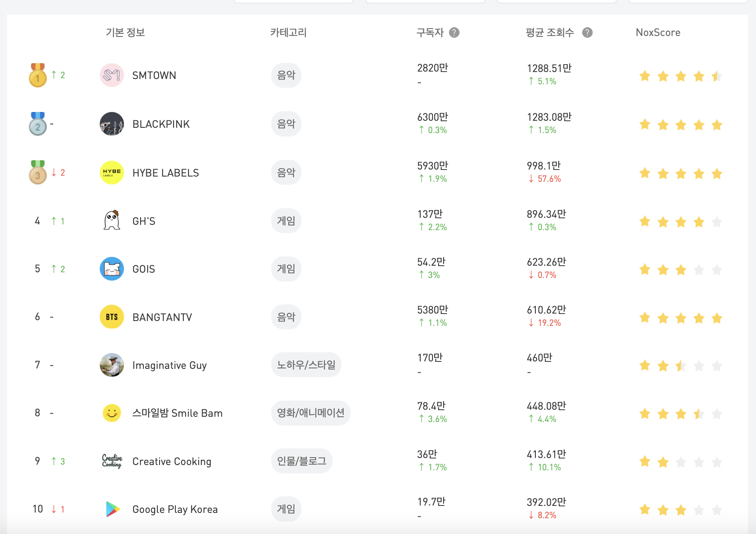Open the Imaginative Guy channel name link
The width and height of the screenshot is (756, 534).
pyautogui.click(x=169, y=365)
